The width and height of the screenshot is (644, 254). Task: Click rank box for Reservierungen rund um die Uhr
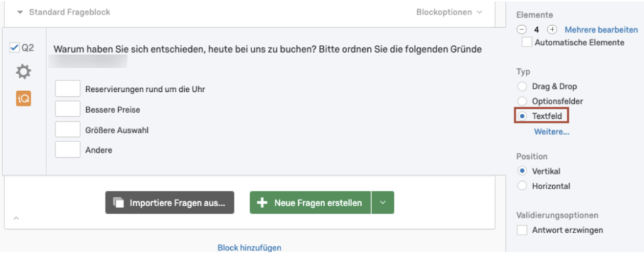pyautogui.click(x=68, y=89)
